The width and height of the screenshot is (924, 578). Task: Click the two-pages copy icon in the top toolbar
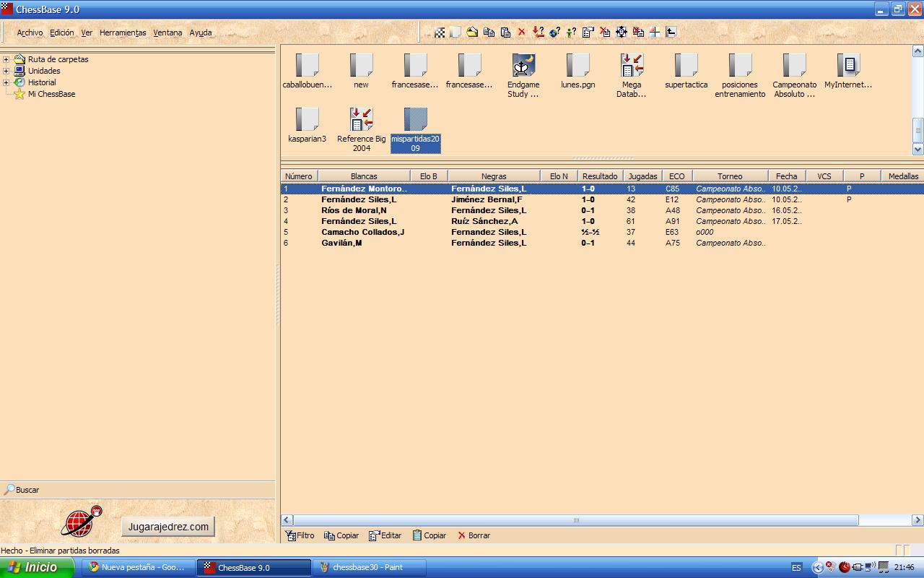click(489, 32)
